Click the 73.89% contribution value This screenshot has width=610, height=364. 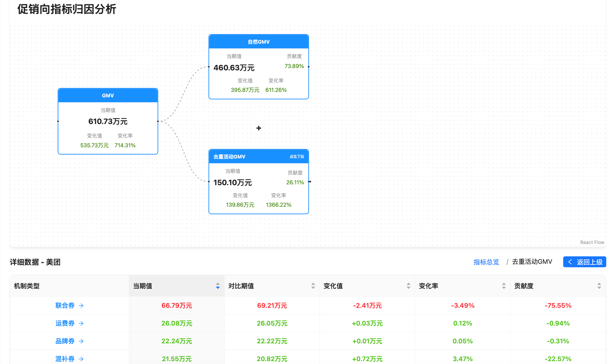pos(294,66)
